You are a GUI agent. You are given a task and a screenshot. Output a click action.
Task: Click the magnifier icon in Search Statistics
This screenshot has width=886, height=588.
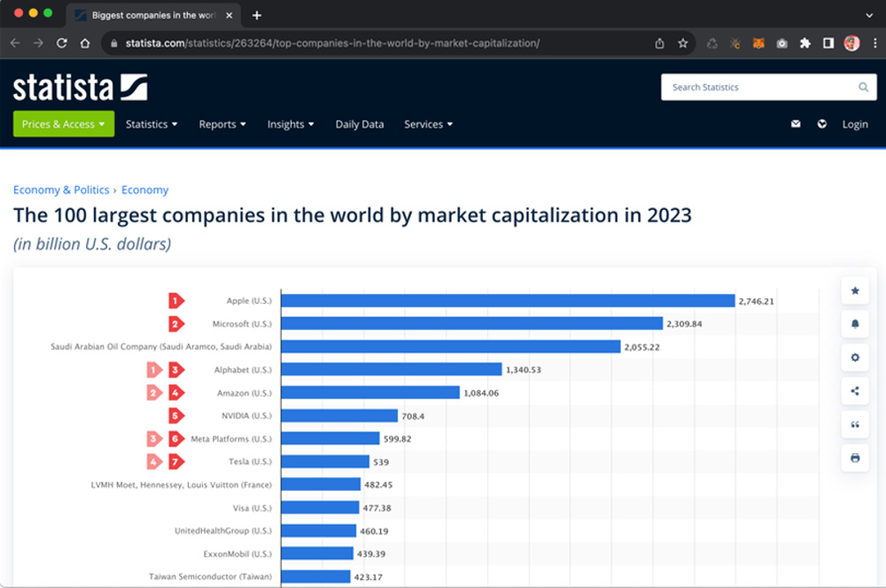click(863, 87)
